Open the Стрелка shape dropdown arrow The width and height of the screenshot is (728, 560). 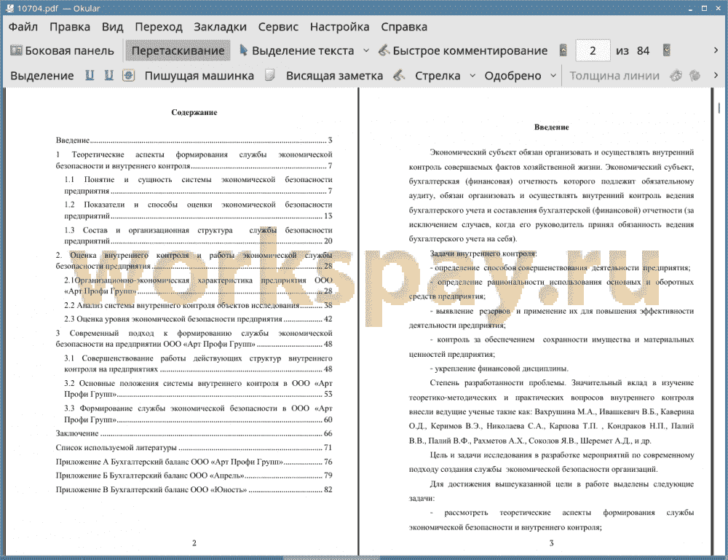click(x=472, y=76)
